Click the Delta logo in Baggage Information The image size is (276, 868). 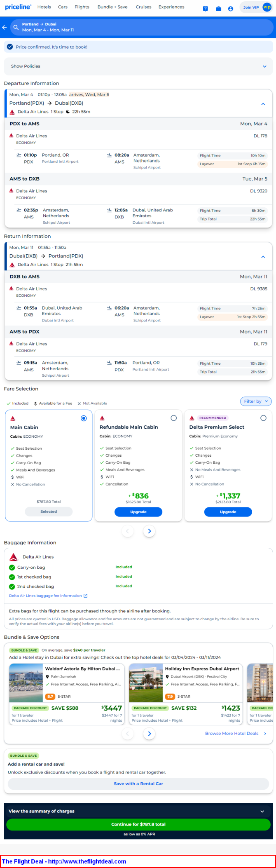click(14, 557)
